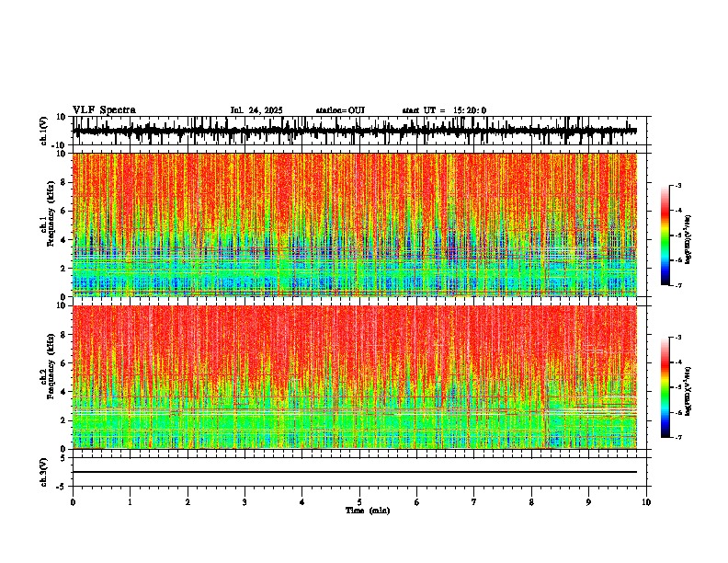This screenshot has height=563, width=728.
Task: Click the ch.1 colorbar log(PSD) label
Action: click(688, 240)
